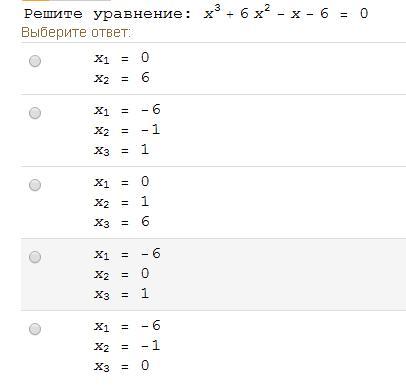
Task: Click the equation x³ + 6x² − x − 6 = 0
Action: 286,13
